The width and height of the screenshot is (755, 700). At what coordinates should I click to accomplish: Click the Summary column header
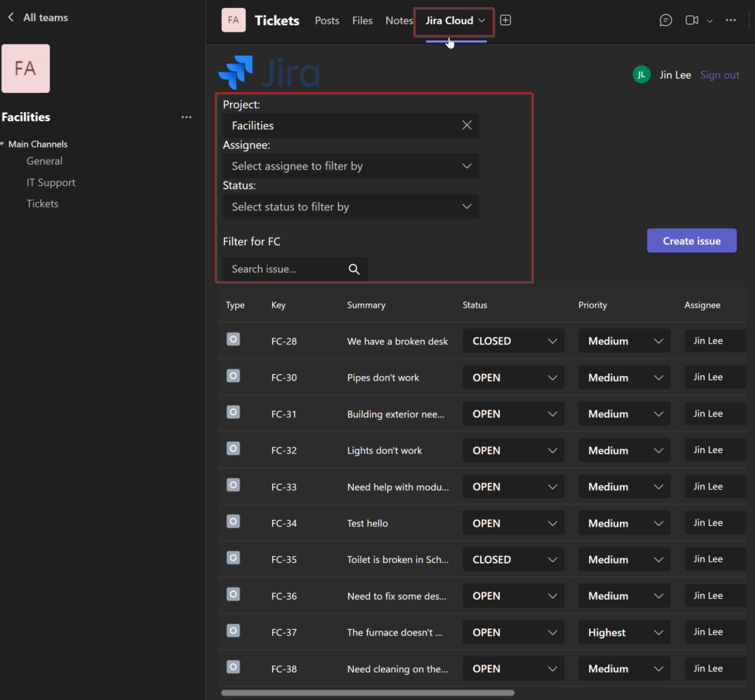click(366, 305)
